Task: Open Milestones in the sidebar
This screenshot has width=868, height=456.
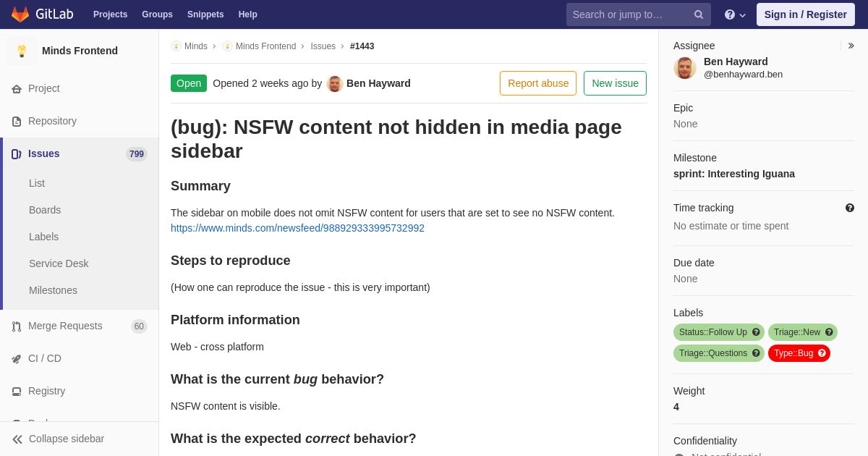Action: pyautogui.click(x=53, y=290)
